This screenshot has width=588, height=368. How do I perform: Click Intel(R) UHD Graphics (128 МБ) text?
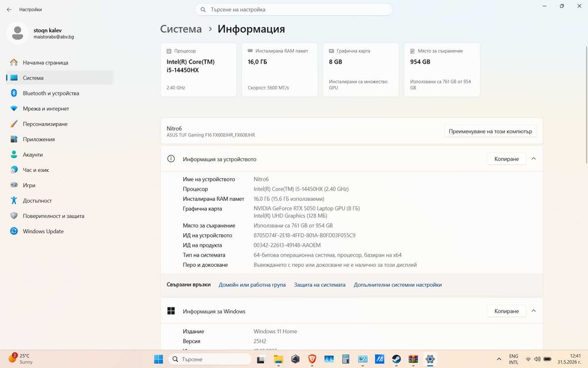(290, 216)
